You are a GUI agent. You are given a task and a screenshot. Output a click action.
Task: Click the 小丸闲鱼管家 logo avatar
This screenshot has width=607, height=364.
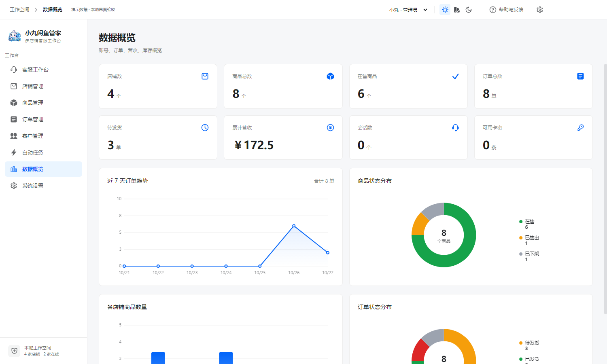15,36
